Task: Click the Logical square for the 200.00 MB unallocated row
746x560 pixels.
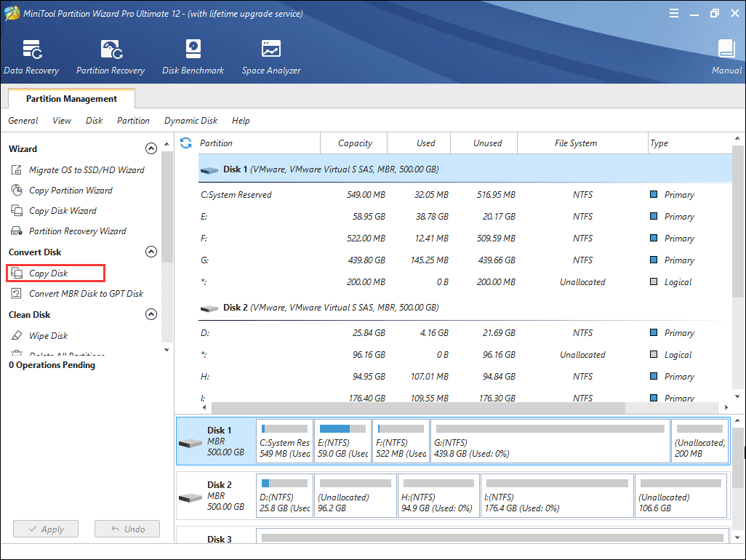Action: click(x=654, y=281)
